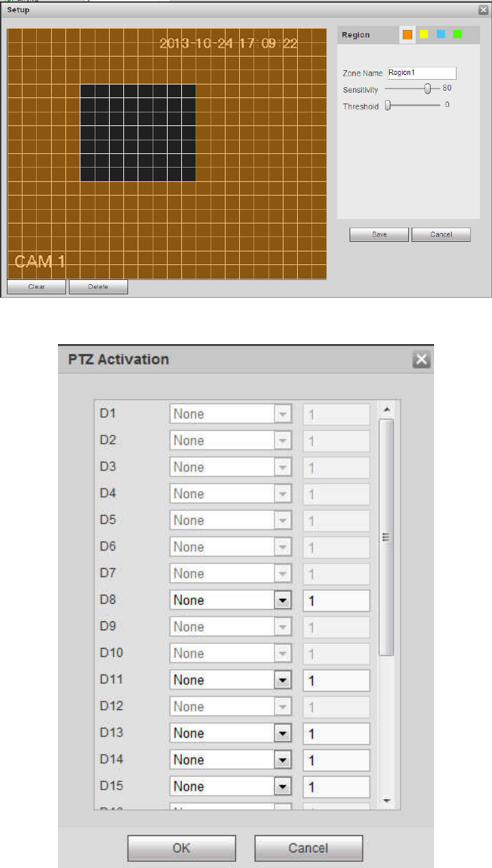Open the D6 preset type dropdown

click(231, 547)
